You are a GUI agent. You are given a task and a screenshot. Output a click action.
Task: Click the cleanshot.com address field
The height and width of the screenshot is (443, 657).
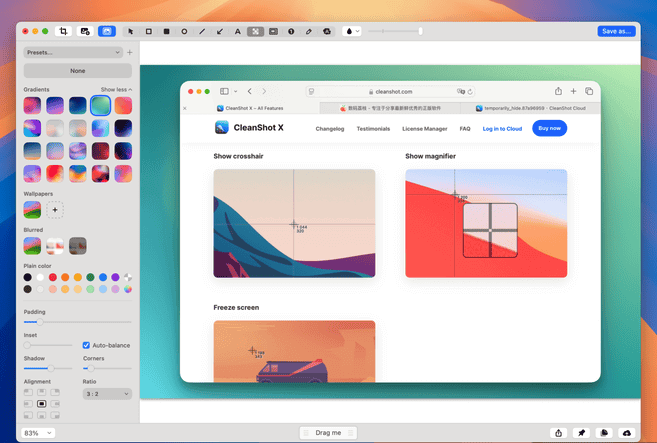coord(391,91)
